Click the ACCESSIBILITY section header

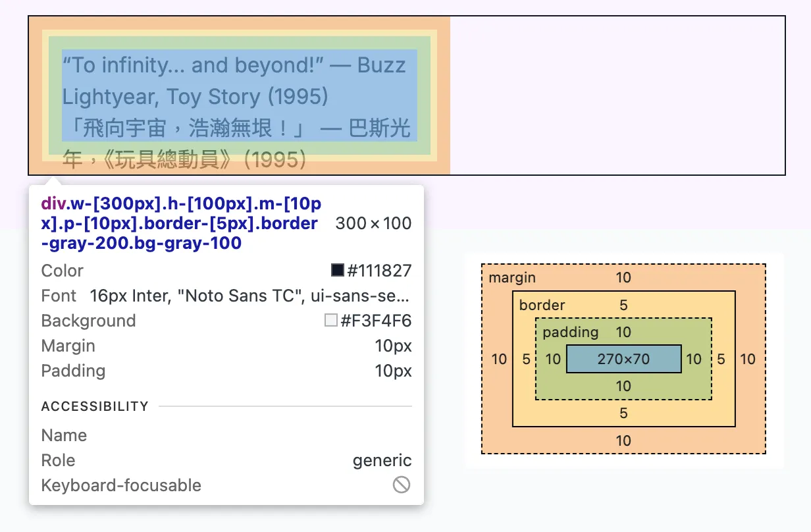pos(94,406)
